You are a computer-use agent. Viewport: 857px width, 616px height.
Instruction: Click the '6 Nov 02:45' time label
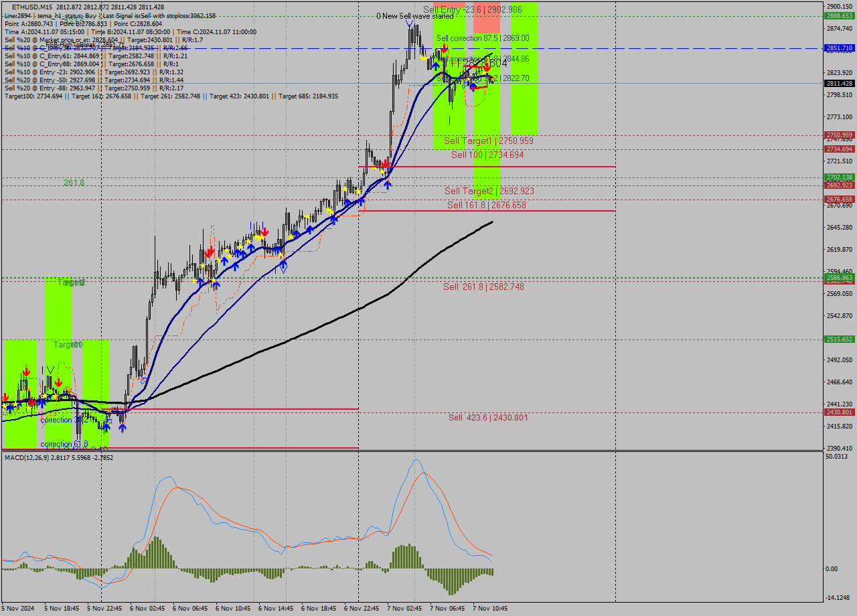[x=147, y=609]
